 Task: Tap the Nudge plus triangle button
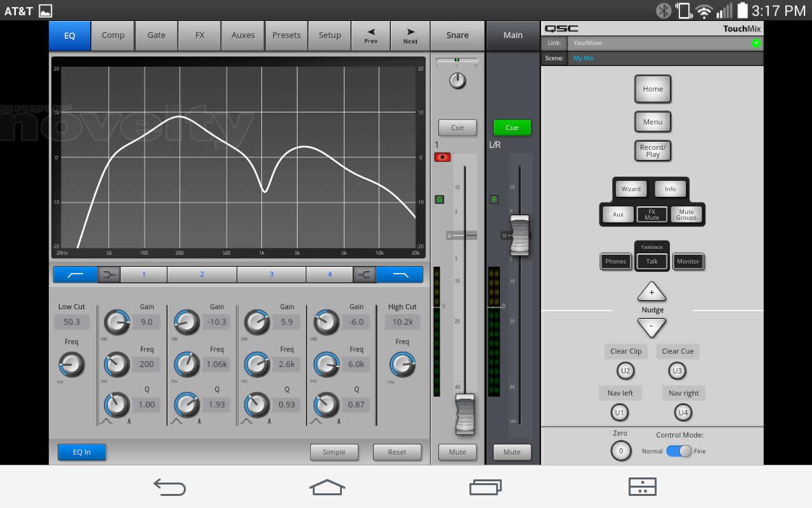tap(652, 292)
